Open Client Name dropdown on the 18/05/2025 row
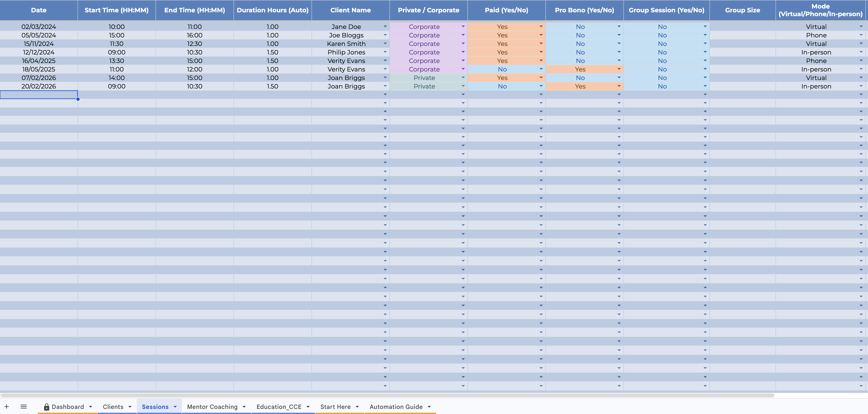The height and width of the screenshot is (414, 868). 385,69
